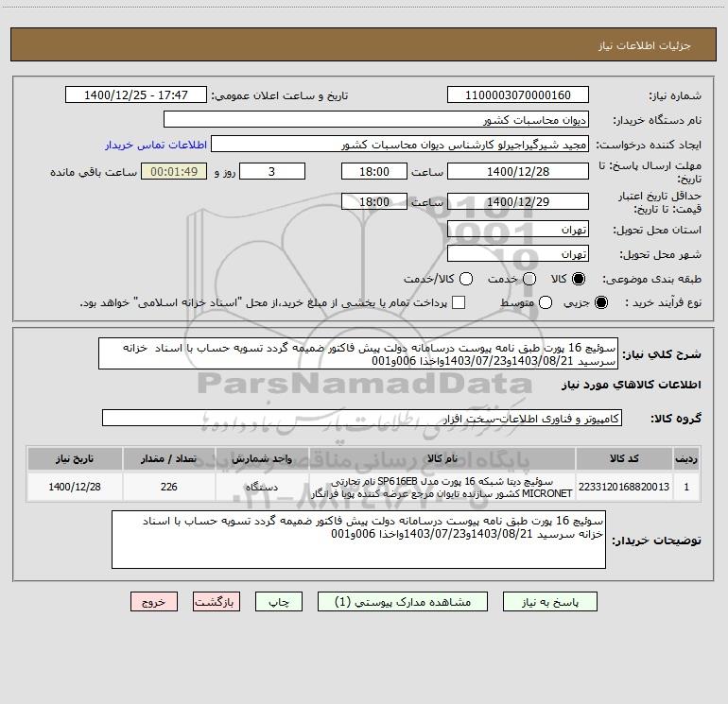Click the خروج exit button

(154, 602)
